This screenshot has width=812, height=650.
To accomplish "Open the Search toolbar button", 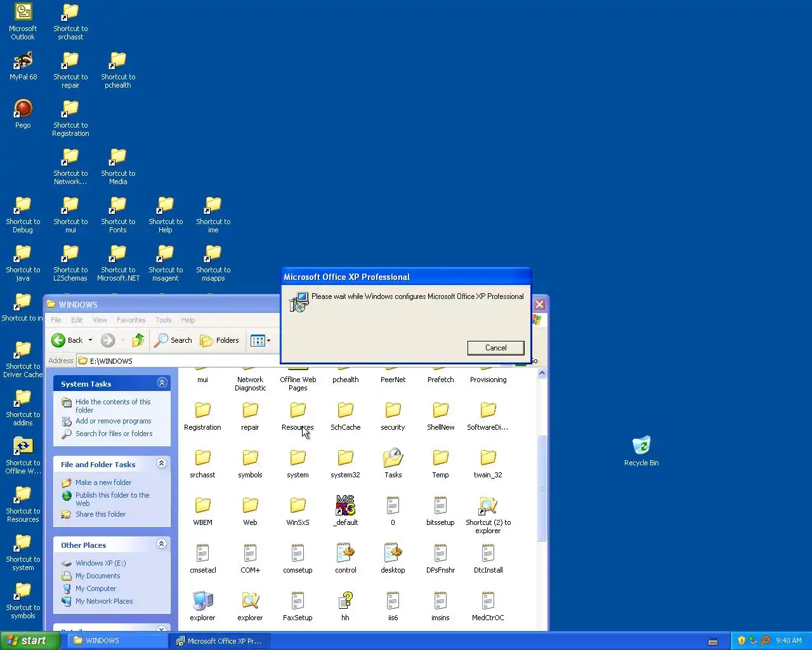I will coord(173,340).
